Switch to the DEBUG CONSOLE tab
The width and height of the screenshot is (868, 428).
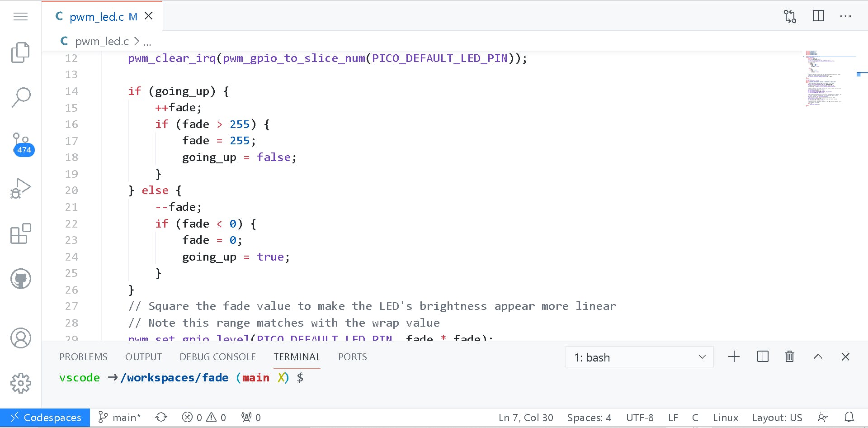[218, 357]
